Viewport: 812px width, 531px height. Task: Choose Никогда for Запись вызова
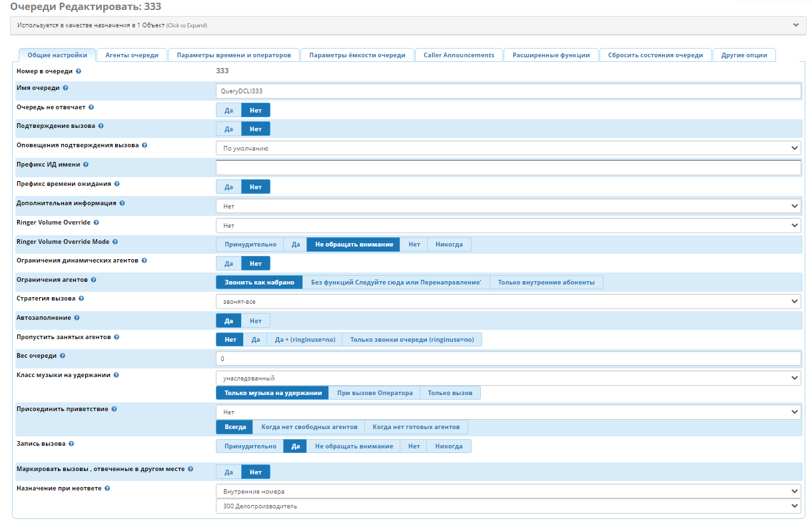[449, 446]
